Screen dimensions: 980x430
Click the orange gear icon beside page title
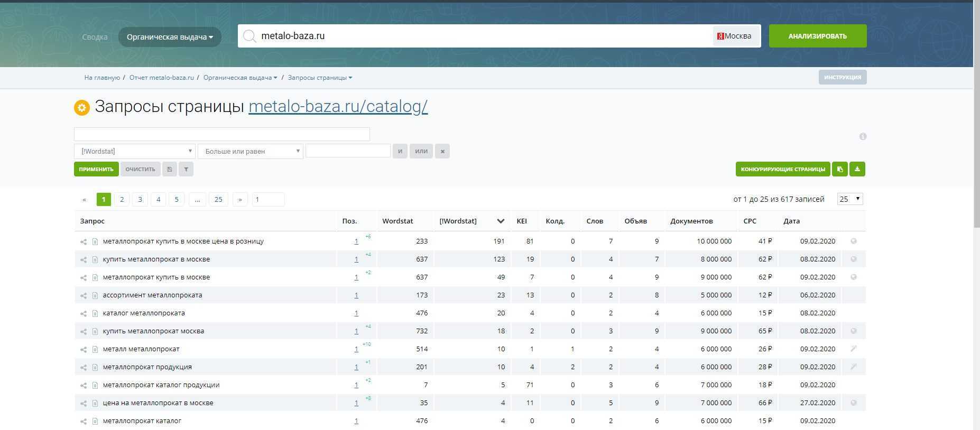click(x=82, y=108)
